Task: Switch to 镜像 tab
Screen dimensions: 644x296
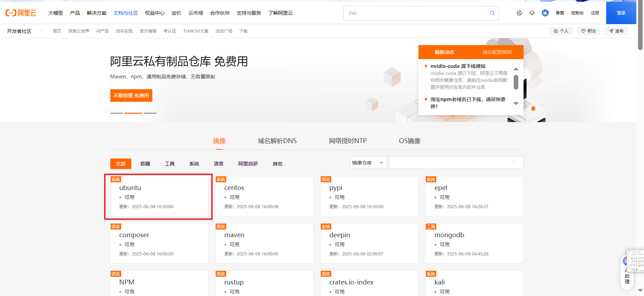Action: 219,141
